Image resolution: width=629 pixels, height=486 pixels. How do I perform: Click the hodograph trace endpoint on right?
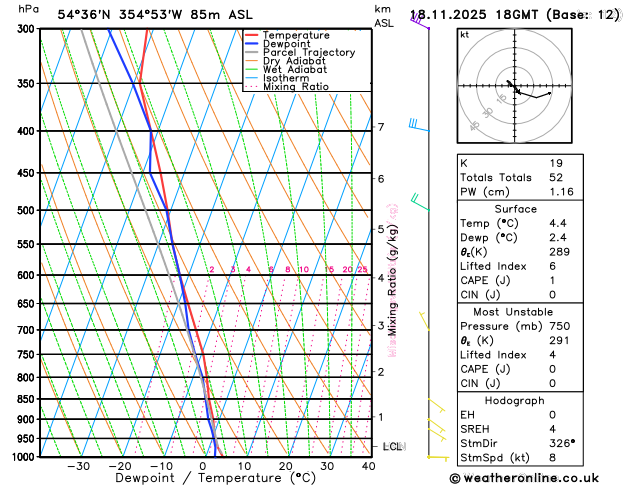coord(550,93)
